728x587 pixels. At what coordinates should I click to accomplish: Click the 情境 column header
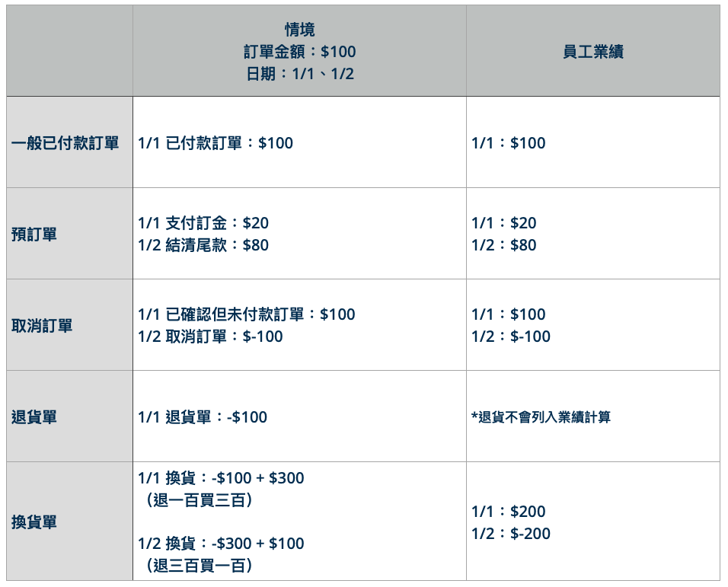click(x=299, y=30)
